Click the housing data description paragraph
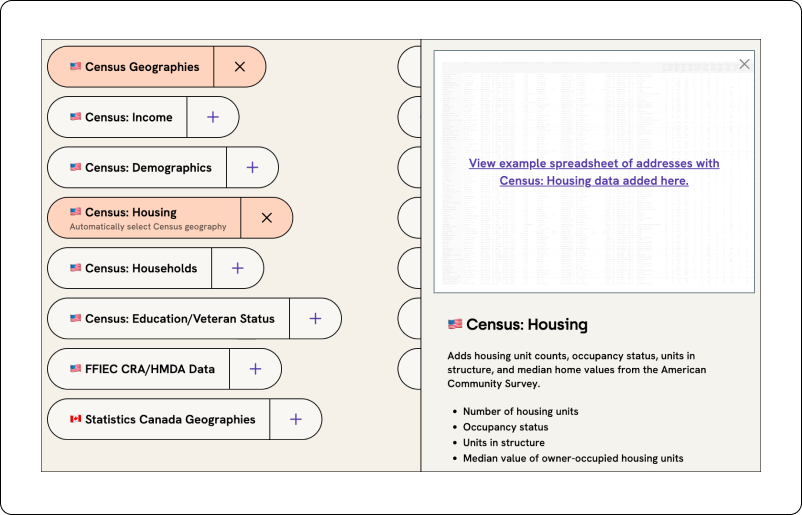This screenshot has height=515, width=802. (x=577, y=370)
